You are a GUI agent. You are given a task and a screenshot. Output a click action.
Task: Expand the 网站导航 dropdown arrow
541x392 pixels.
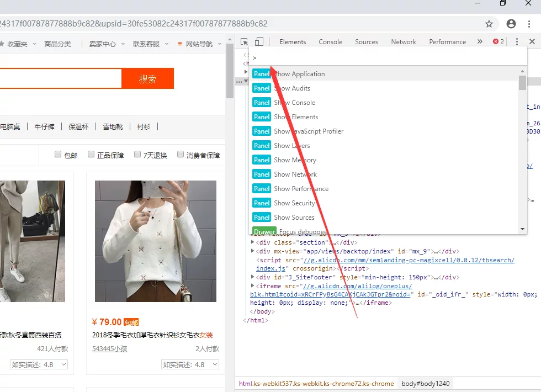(x=220, y=44)
